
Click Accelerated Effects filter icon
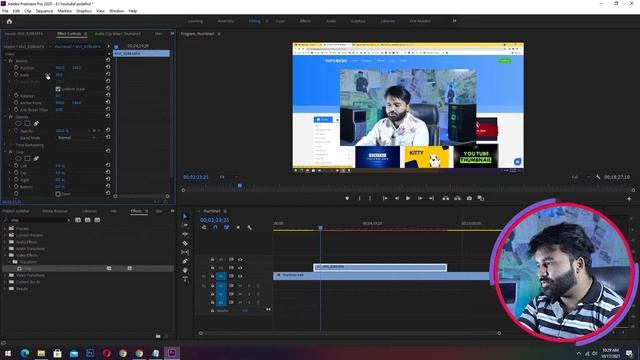78,220
